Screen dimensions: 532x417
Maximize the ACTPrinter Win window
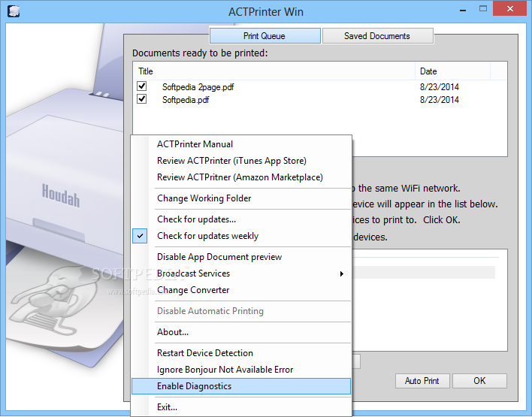pyautogui.click(x=483, y=9)
